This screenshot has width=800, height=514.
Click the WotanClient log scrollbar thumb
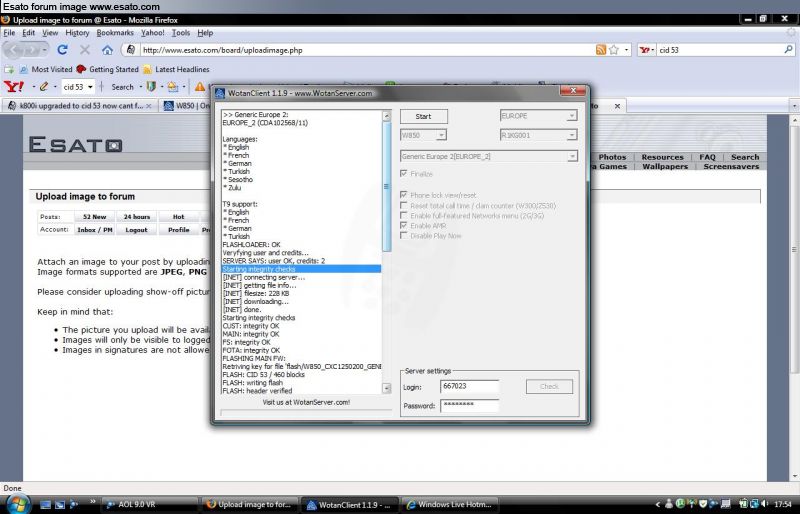pyautogui.click(x=386, y=186)
